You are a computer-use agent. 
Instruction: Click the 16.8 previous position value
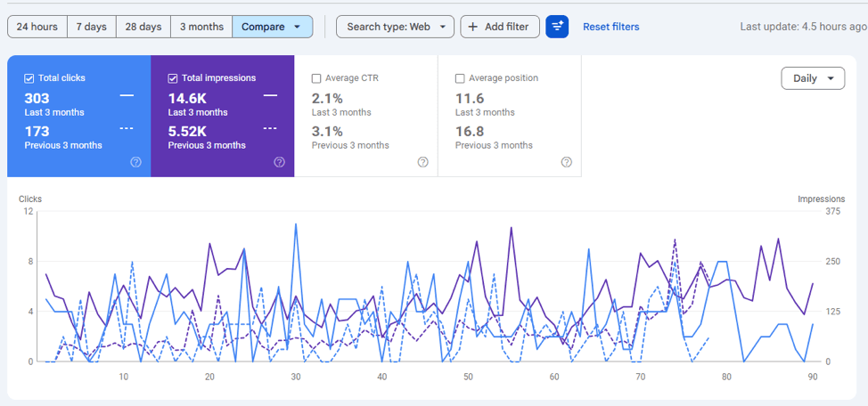470,132
